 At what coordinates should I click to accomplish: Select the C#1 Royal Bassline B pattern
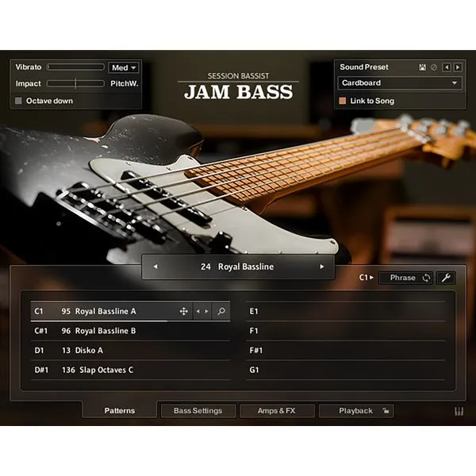tap(130, 331)
